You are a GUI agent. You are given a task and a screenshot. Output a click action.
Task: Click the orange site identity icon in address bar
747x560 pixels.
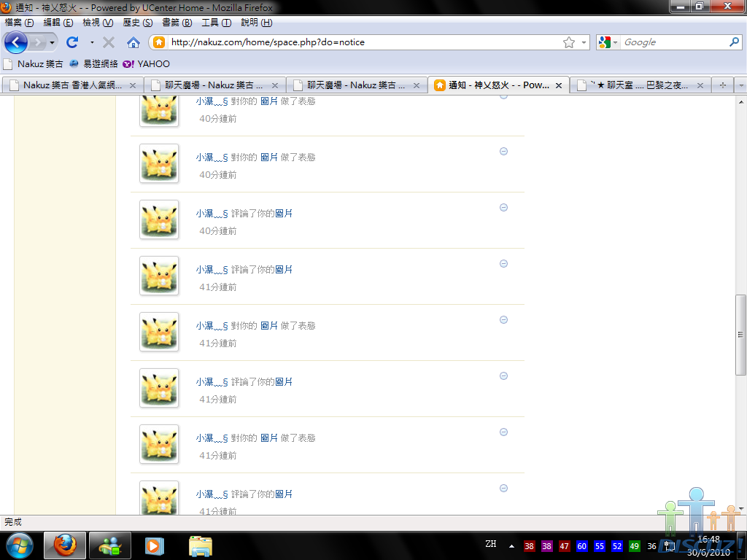(159, 42)
